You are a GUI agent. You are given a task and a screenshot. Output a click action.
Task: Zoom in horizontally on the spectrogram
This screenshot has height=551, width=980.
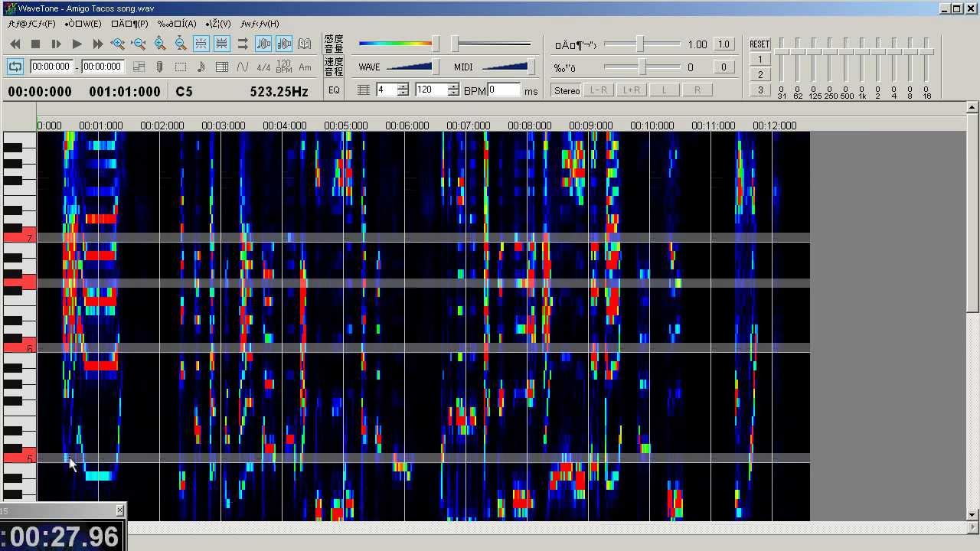point(118,44)
